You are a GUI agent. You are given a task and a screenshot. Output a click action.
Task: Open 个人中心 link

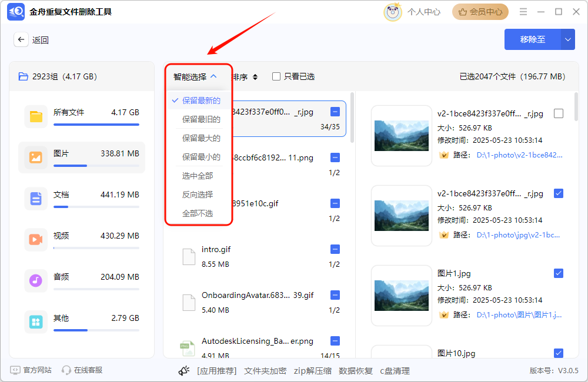point(424,12)
